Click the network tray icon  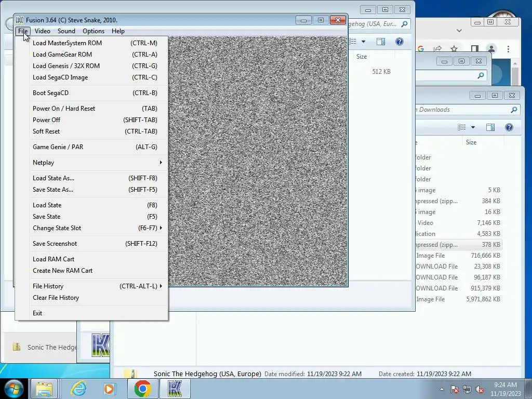pos(467,389)
